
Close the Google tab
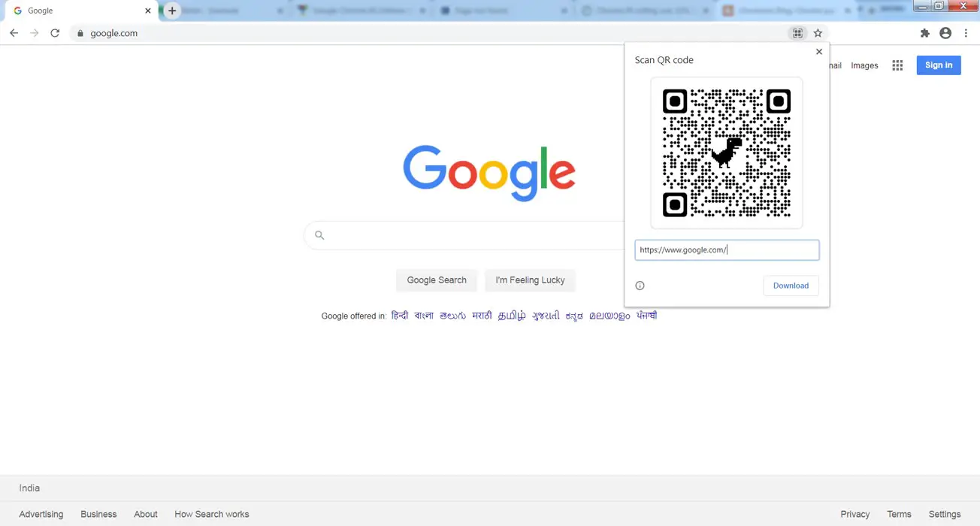tap(148, 11)
